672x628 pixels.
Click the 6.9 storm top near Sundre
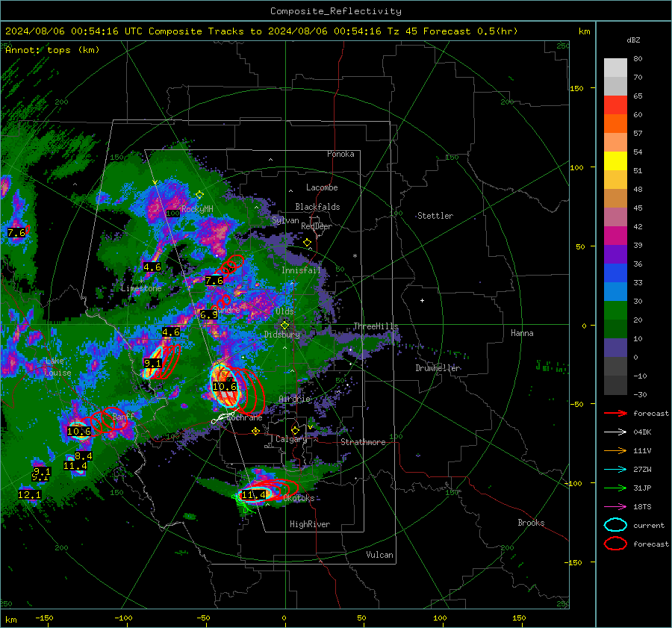click(x=209, y=314)
